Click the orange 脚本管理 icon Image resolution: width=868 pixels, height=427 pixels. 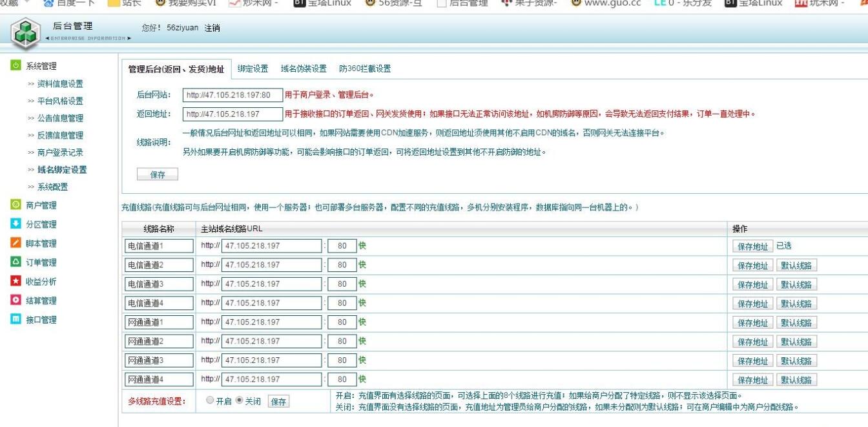coord(16,244)
